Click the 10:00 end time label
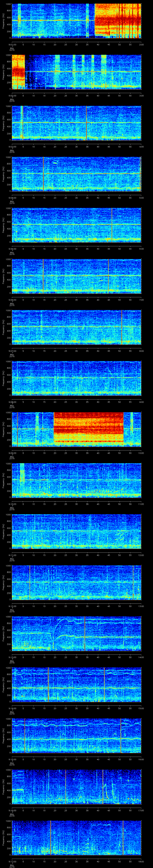The height and width of the screenshot is (868, 153). [141, 453]
